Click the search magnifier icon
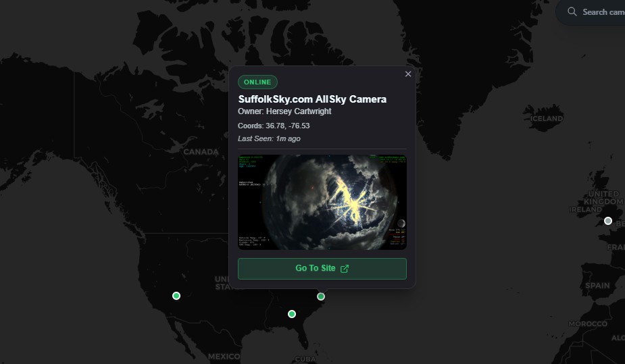The width and height of the screenshot is (625, 364). coord(572,11)
